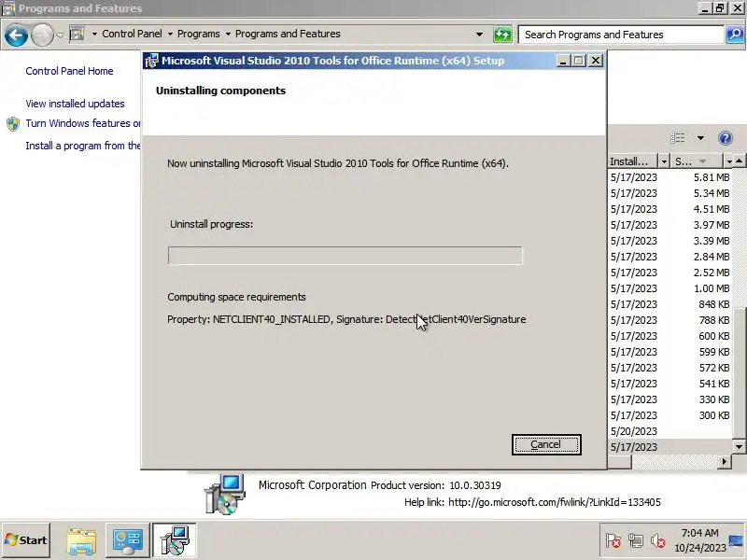Select row with size 3.39 MB
This screenshot has width=747, height=560.
coord(669,241)
